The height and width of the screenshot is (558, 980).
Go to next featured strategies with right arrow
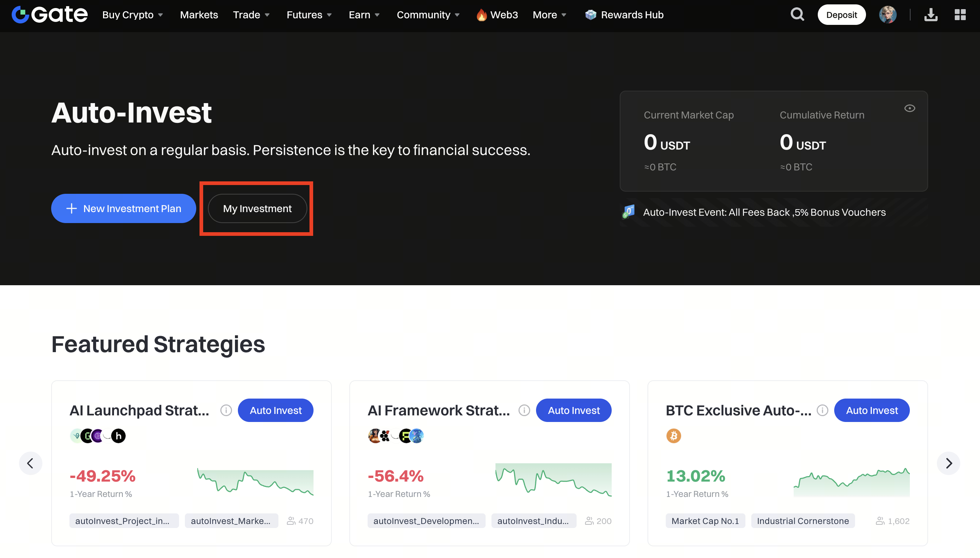tap(949, 463)
